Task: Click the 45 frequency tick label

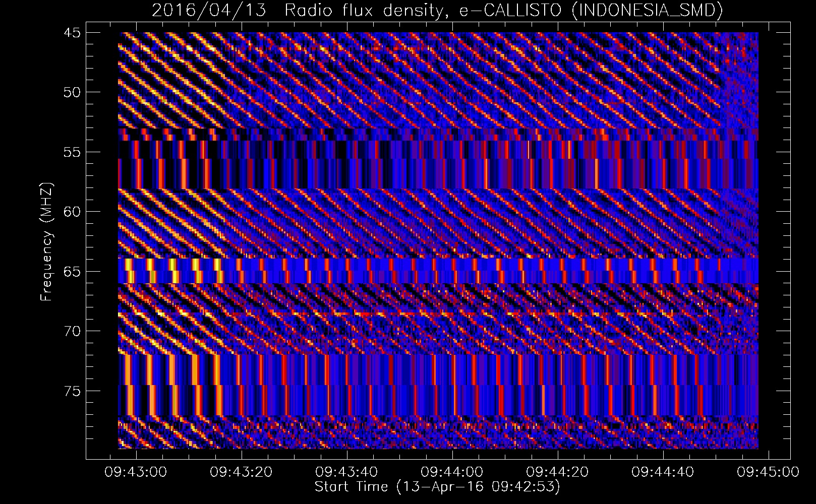Action: (72, 33)
